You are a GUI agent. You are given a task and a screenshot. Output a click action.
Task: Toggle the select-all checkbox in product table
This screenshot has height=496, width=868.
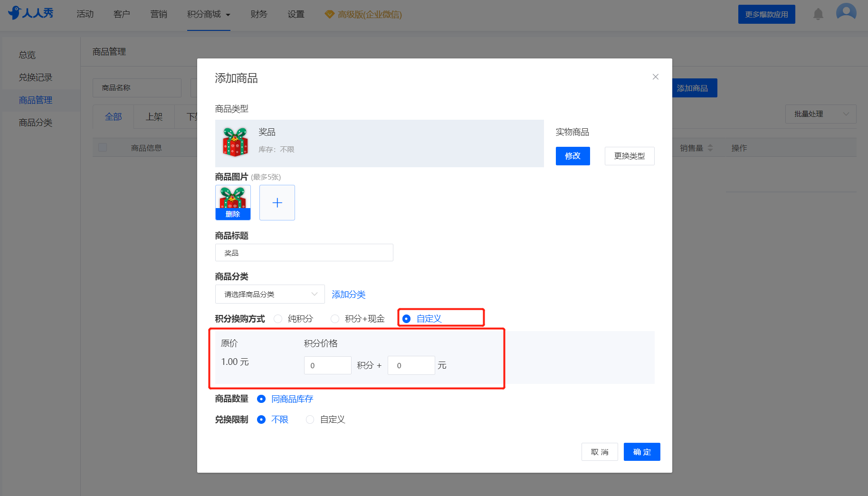[103, 147]
